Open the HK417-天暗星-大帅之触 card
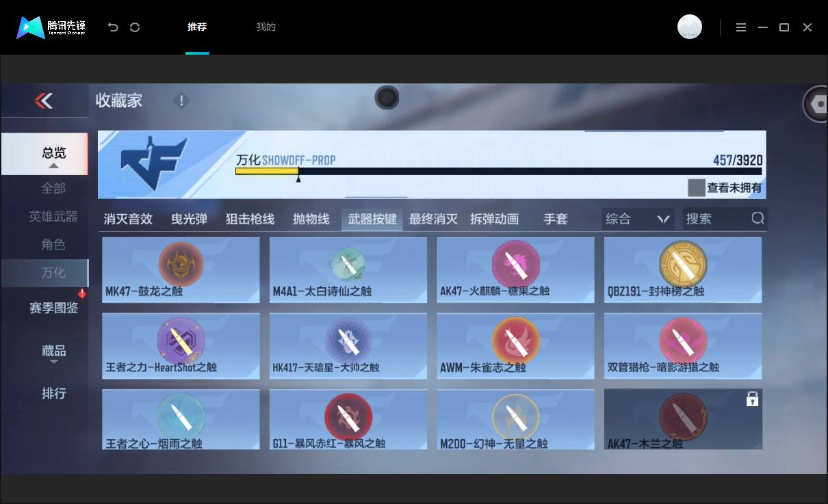Screen dimensions: 828x504 (348, 346)
